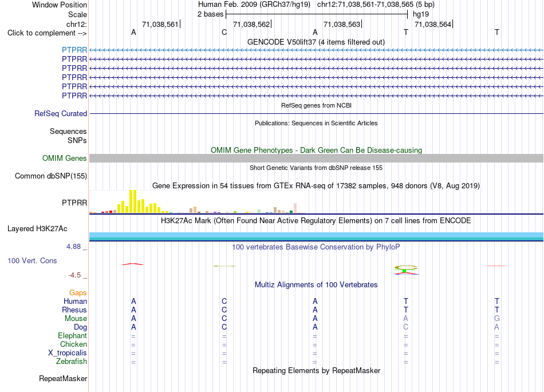Click the '2 bases' scale bar label
The width and height of the screenshot is (544, 392).
click(210, 14)
